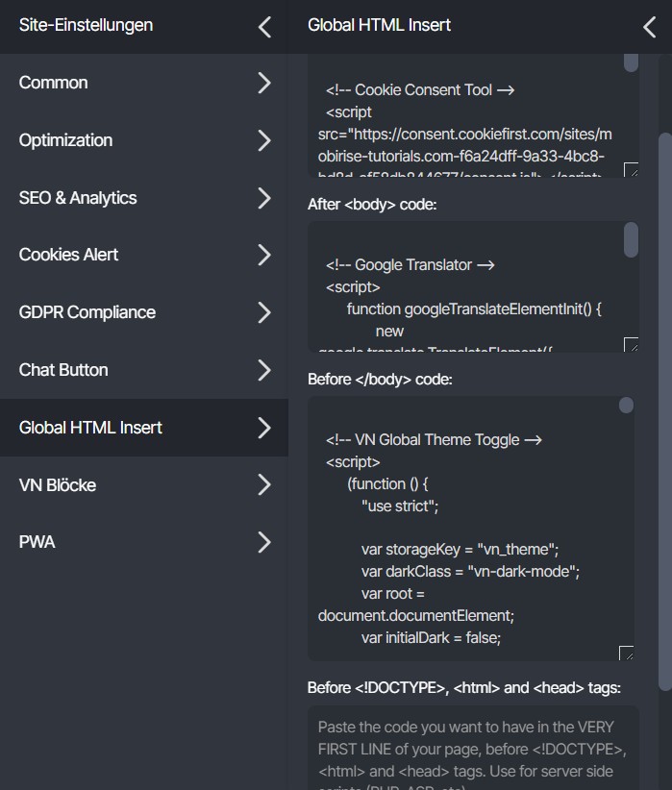672x790 pixels.
Task: Click the line 'var initialDark = false;'
Action: [x=431, y=638]
